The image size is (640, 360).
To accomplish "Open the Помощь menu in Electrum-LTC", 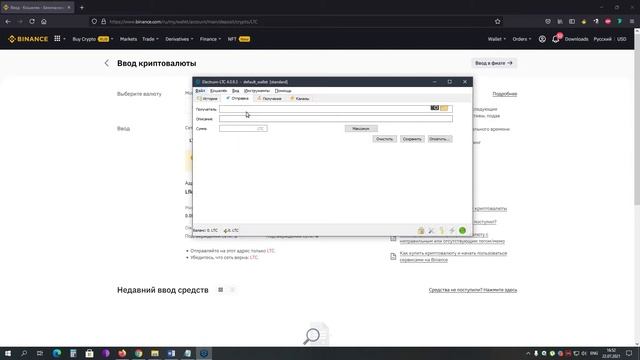I will (x=283, y=91).
